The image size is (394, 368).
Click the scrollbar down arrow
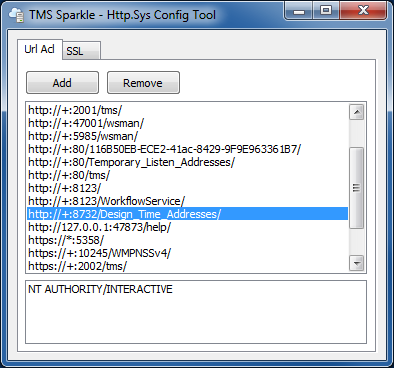point(356,263)
